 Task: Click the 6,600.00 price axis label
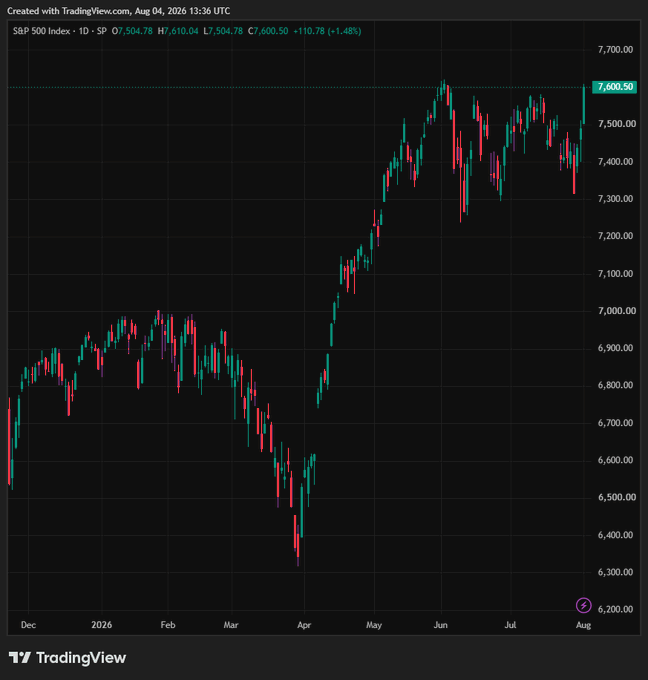tap(615, 460)
